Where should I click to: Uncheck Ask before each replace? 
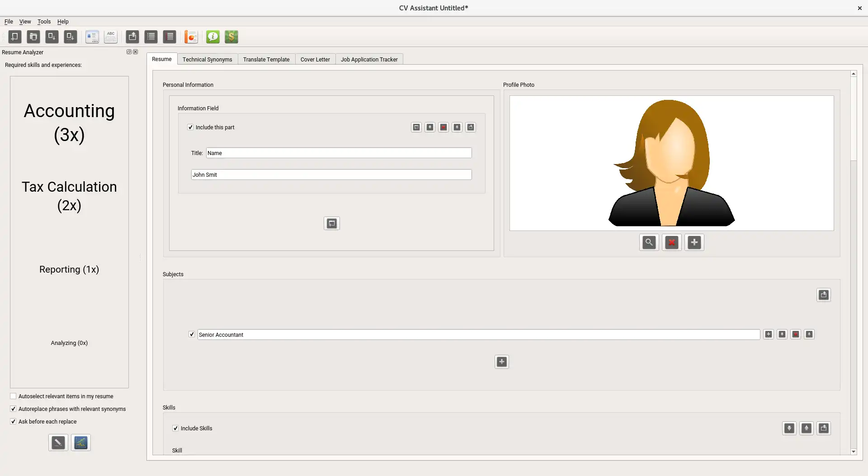click(x=13, y=421)
